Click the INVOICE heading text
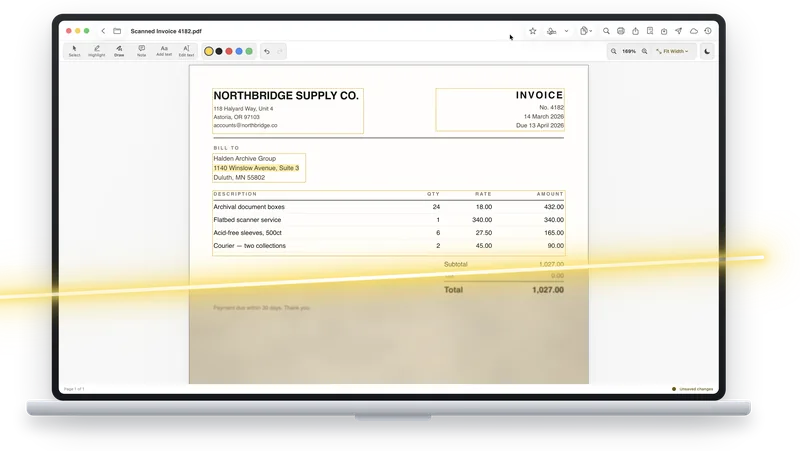 tap(539, 95)
